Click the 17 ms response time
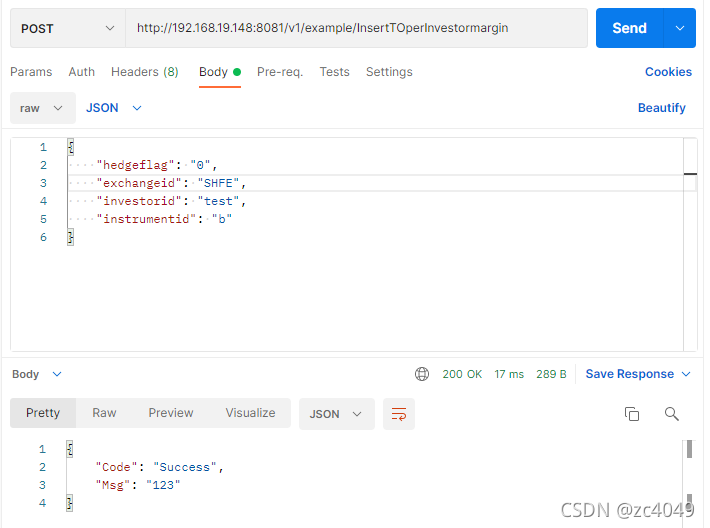The image size is (710, 528). click(509, 374)
